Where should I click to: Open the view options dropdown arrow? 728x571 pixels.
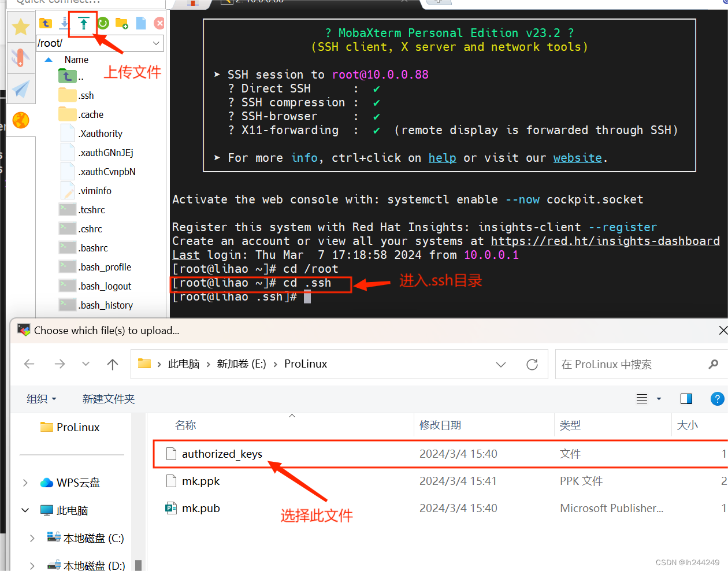659,399
